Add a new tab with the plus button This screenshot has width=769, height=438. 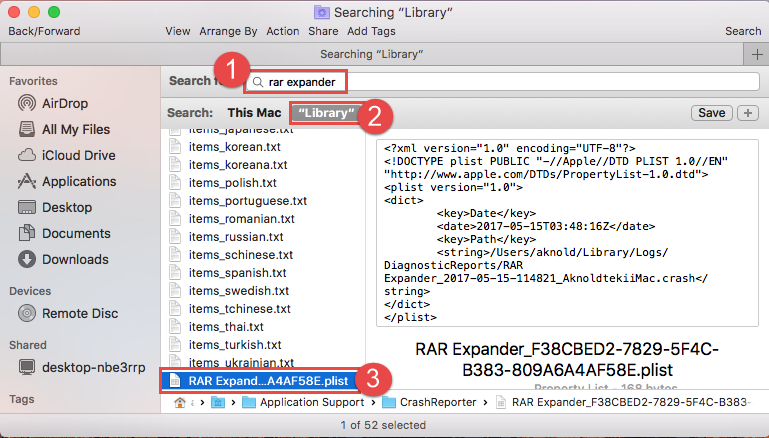point(757,54)
